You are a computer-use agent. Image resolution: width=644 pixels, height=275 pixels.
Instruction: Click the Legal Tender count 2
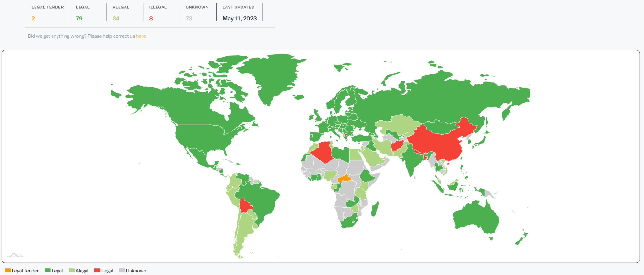(x=33, y=19)
